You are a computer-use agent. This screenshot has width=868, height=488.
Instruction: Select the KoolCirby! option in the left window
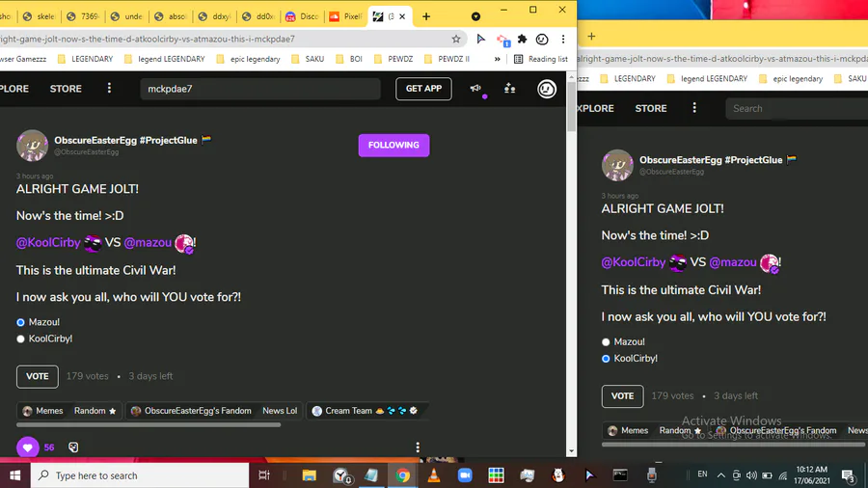click(x=20, y=339)
